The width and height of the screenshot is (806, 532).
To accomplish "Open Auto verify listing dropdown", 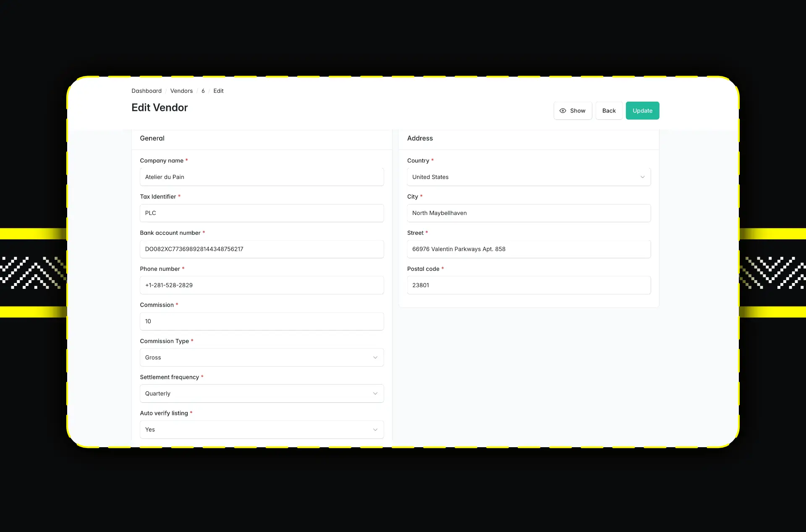I will (262, 430).
